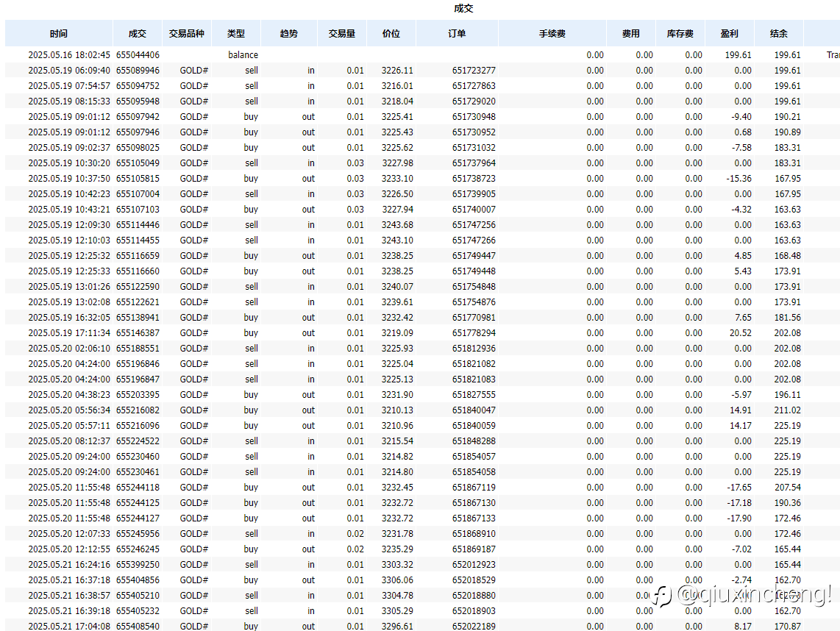Click price 3243.68
This screenshot has width=840, height=631.
coord(397,225)
